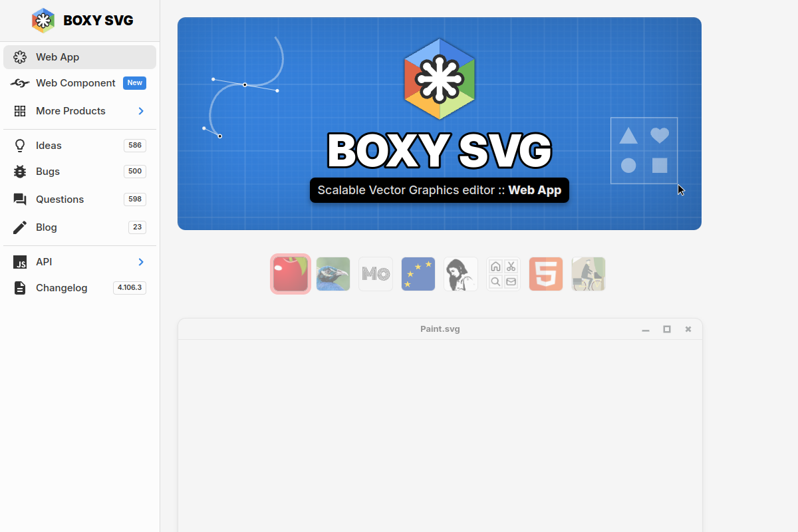Select the cyclist illustration sample thumbnail

[589, 274]
